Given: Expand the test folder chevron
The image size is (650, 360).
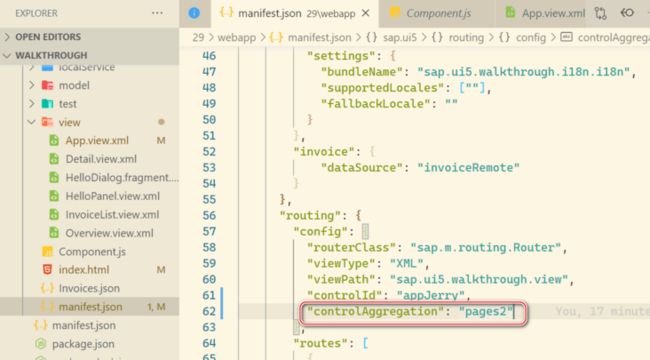Looking at the screenshot, I should [x=32, y=104].
